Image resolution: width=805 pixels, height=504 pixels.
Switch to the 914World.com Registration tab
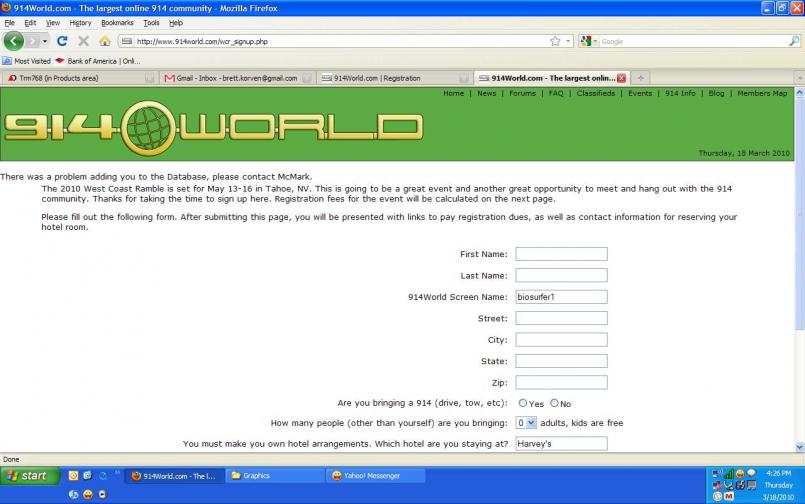395,78
